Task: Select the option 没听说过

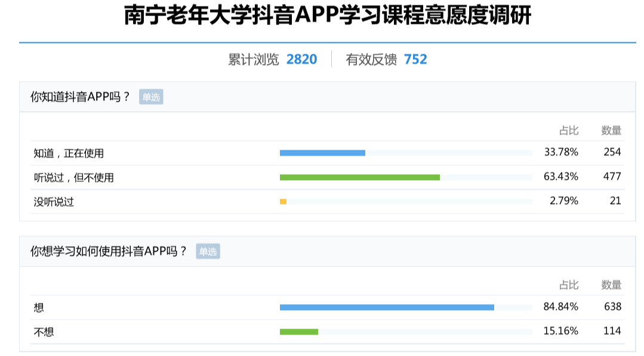Action: pos(54,202)
